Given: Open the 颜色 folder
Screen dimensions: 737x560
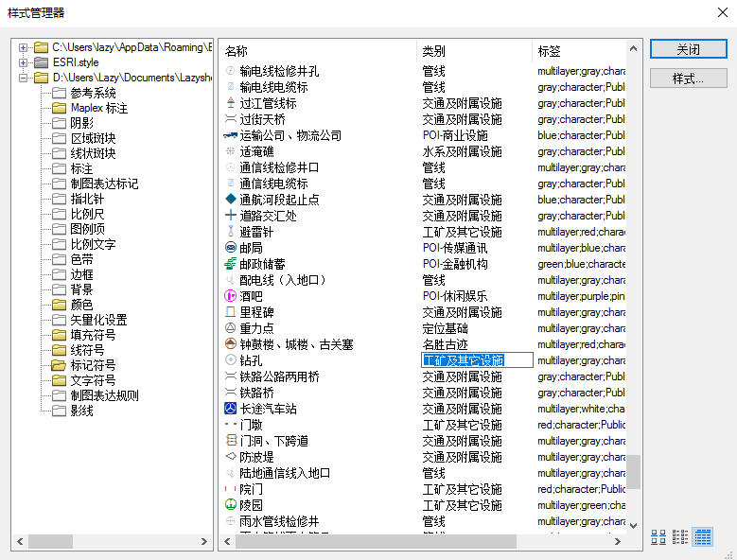Looking at the screenshot, I should point(81,305).
